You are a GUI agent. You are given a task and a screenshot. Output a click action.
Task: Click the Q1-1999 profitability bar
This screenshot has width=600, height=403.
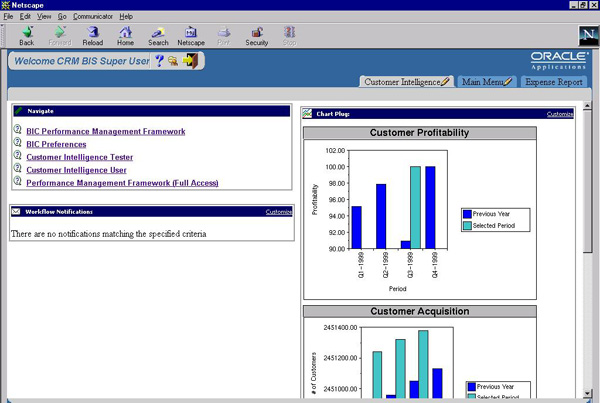356,227
